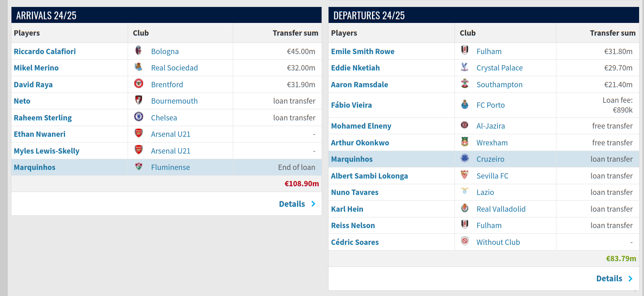This screenshot has width=644, height=296.
Task: Click the Cruzeiro club badge icon
Action: coord(464,158)
